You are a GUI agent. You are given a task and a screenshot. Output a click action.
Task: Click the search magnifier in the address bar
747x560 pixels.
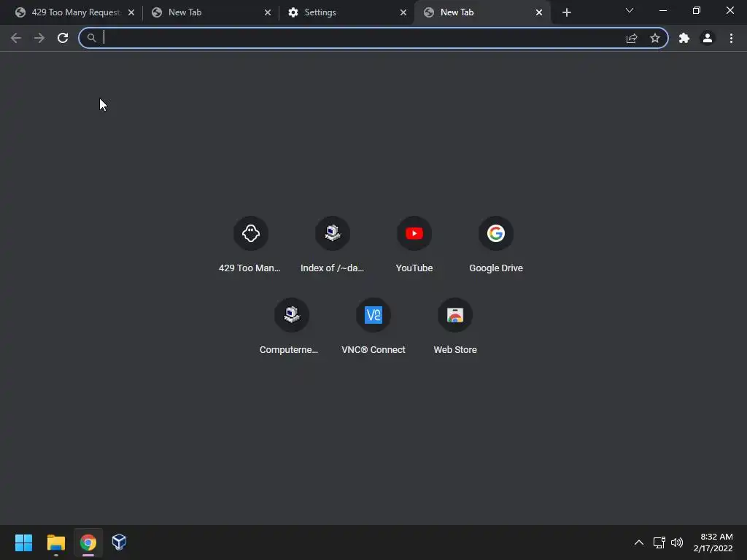click(91, 38)
